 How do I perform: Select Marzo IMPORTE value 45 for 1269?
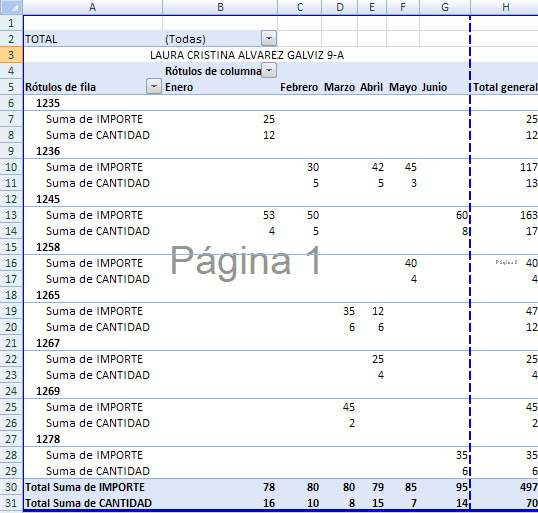[x=349, y=407]
